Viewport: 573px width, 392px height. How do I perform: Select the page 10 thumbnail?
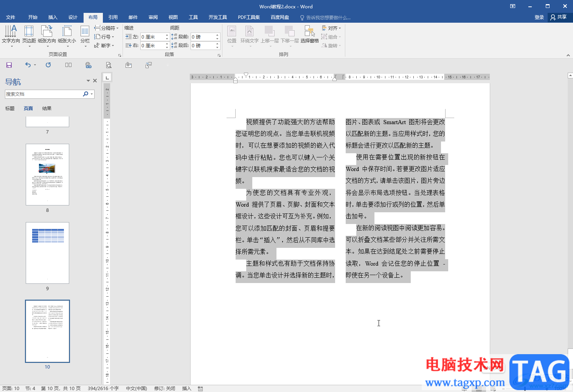[x=47, y=331]
